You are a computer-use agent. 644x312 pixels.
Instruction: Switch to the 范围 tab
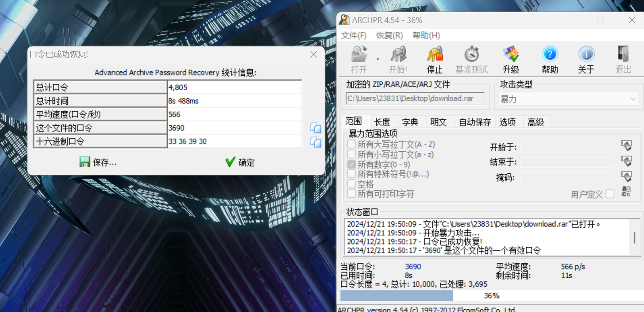click(x=354, y=121)
